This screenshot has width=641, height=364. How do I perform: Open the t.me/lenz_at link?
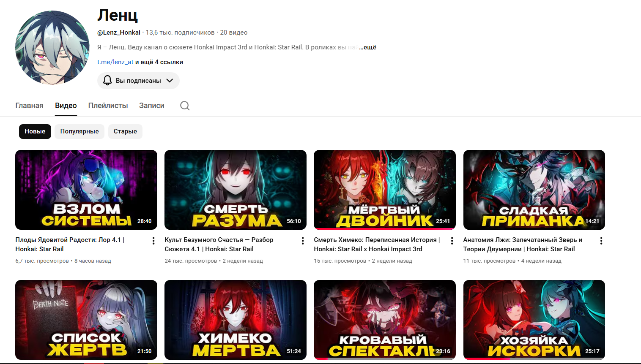[x=115, y=62]
